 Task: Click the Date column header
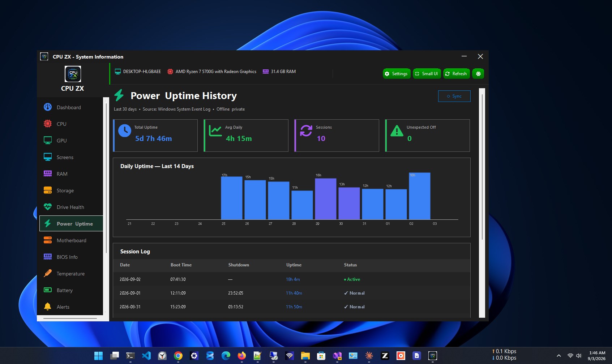point(125,265)
